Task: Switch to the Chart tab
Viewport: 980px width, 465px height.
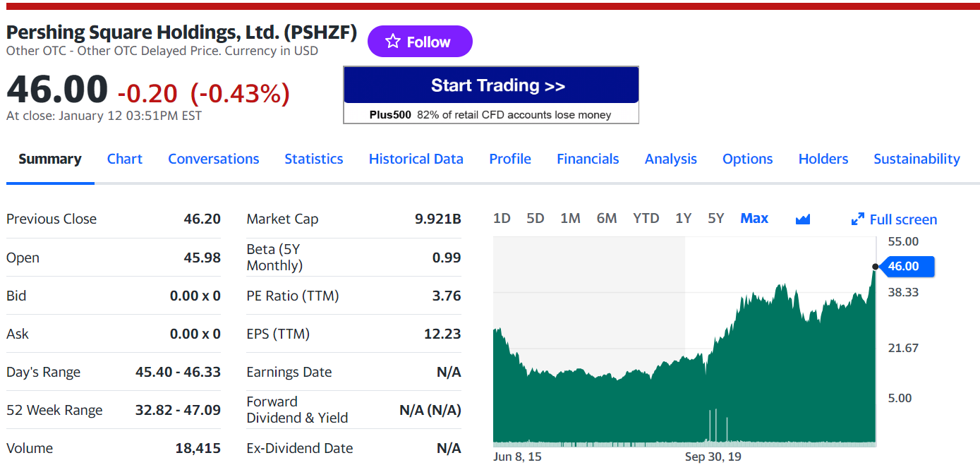Action: tap(125, 159)
